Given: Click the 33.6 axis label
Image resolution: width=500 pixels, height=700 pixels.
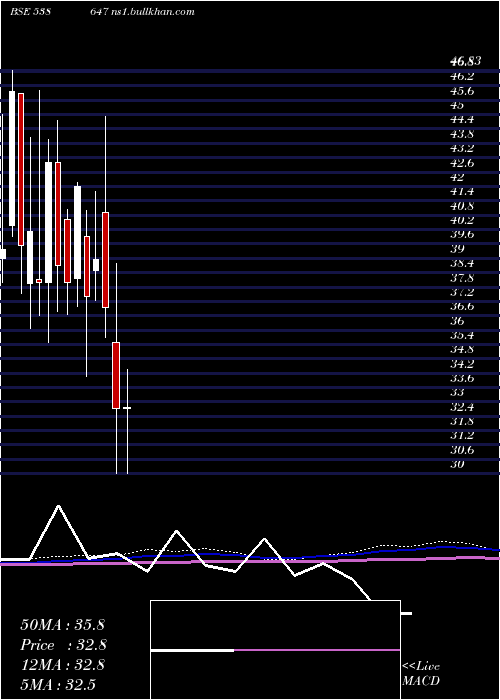Looking at the screenshot, I should [462, 378].
